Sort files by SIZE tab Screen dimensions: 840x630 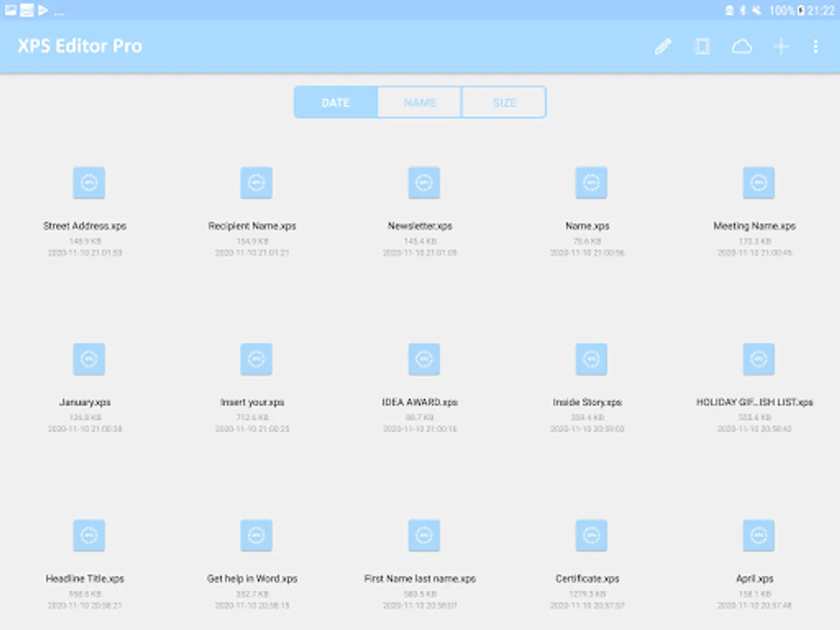(504, 102)
